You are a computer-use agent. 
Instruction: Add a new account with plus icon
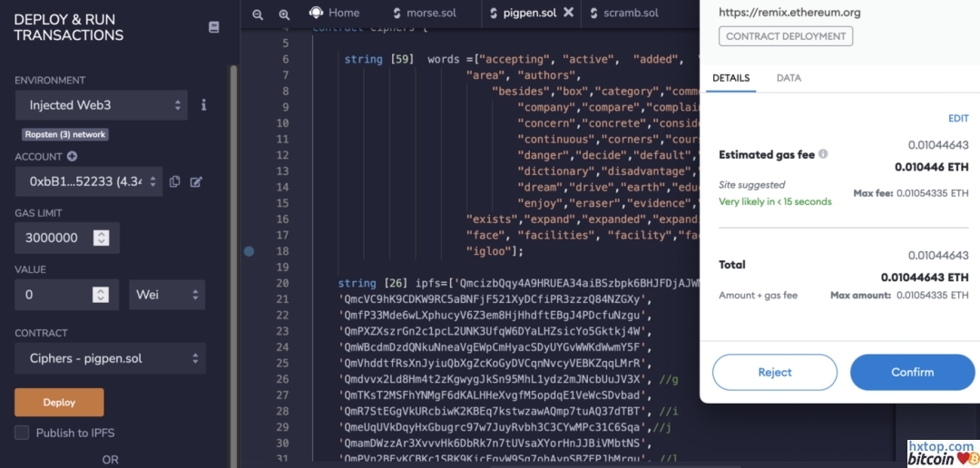pos(72,157)
